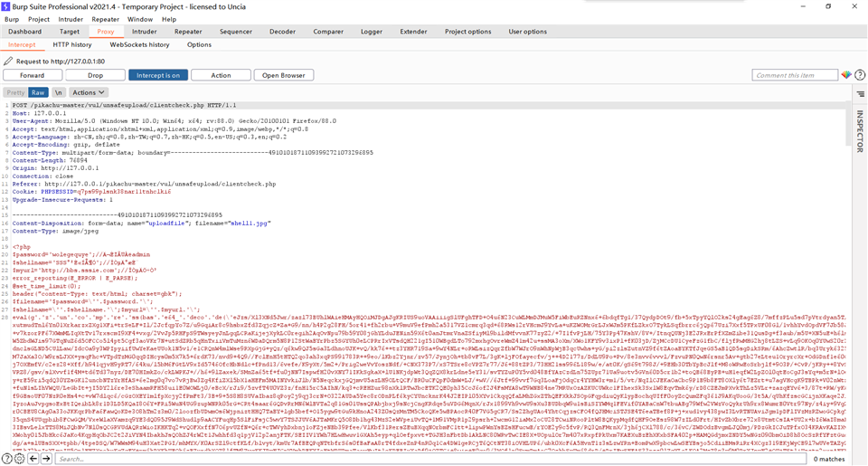Open the Decoder tab
Image resolution: width=868 pixels, height=466 pixels.
tap(282, 32)
